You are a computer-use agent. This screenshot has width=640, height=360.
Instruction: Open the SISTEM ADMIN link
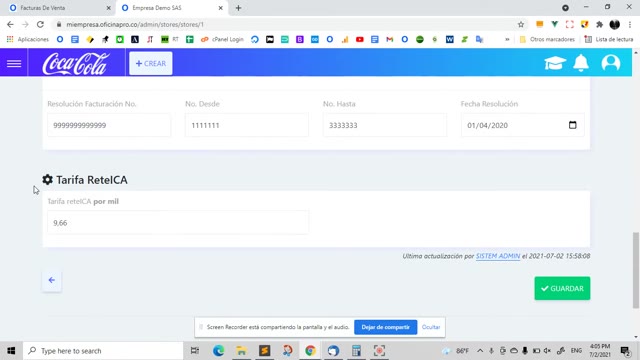coord(498,256)
